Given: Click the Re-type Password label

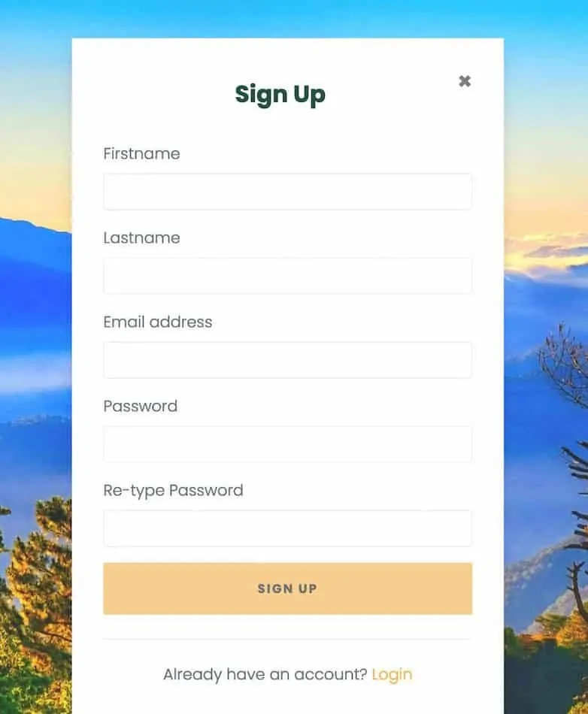Looking at the screenshot, I should click(173, 491).
